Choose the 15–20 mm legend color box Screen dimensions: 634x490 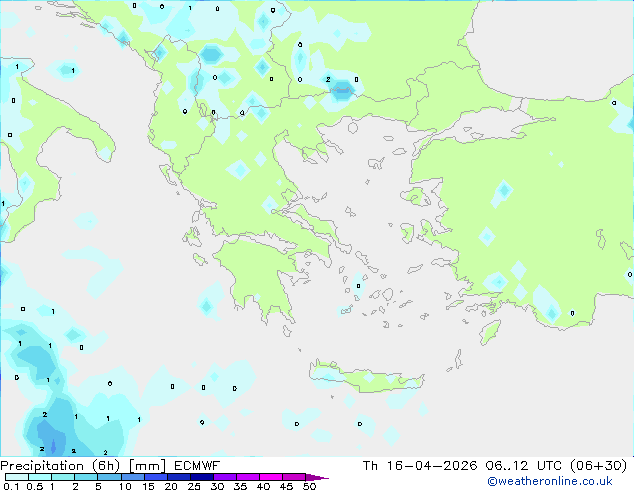tap(156, 477)
